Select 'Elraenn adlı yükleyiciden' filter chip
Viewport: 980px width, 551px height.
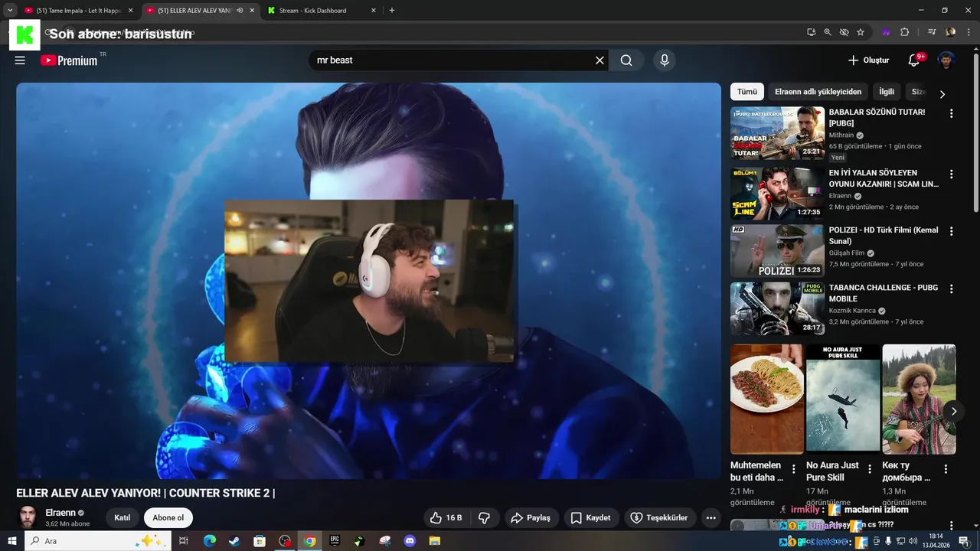818,92
